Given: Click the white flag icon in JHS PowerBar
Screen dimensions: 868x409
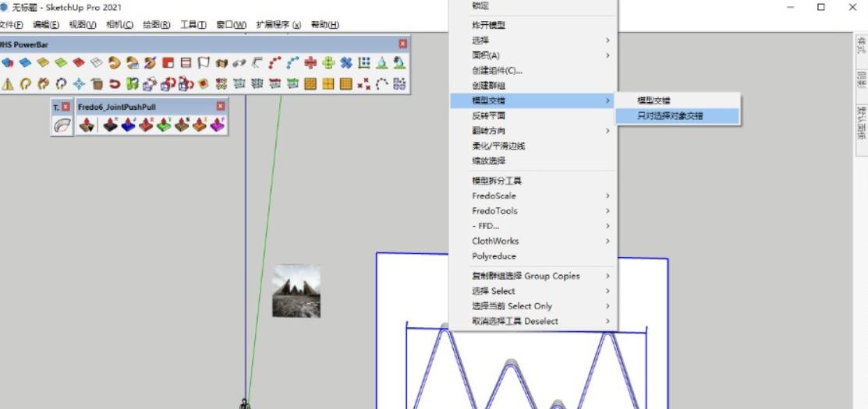Looking at the screenshot, I should tap(204, 63).
